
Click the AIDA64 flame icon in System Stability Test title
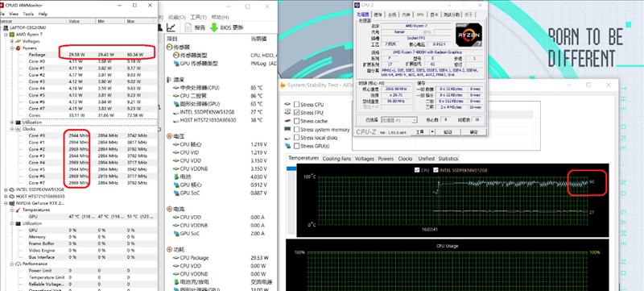[283, 85]
